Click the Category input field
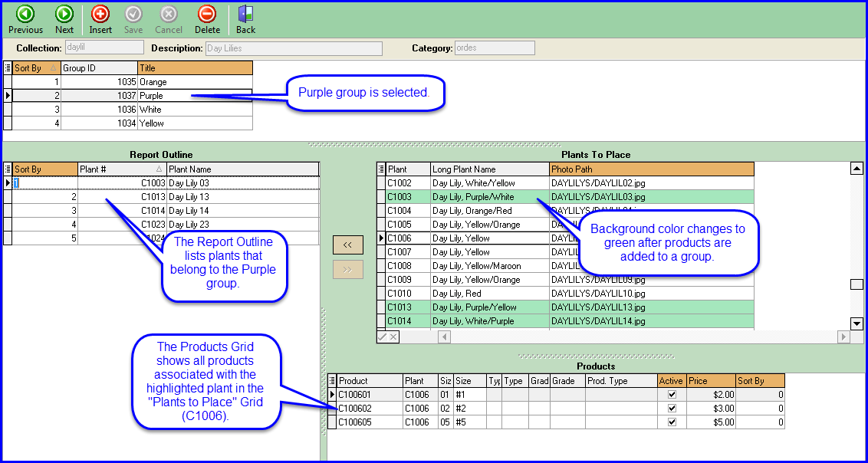Screen dimensions: 868x463 [x=495, y=48]
